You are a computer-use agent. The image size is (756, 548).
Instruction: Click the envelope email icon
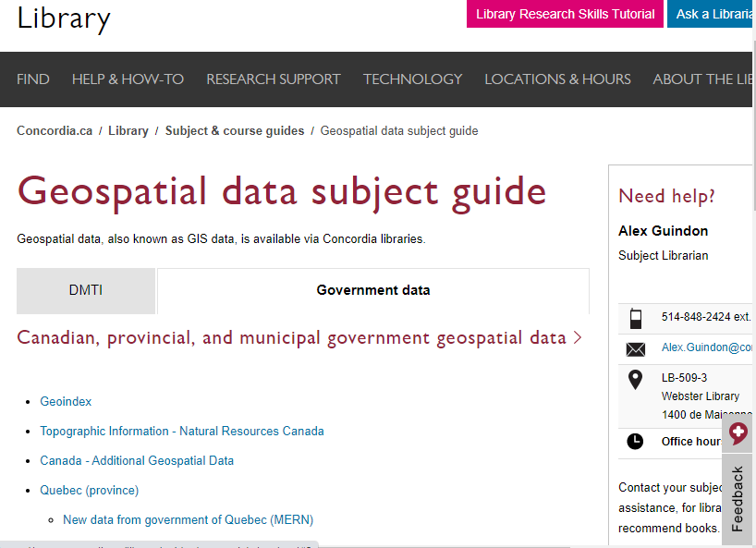(x=636, y=349)
